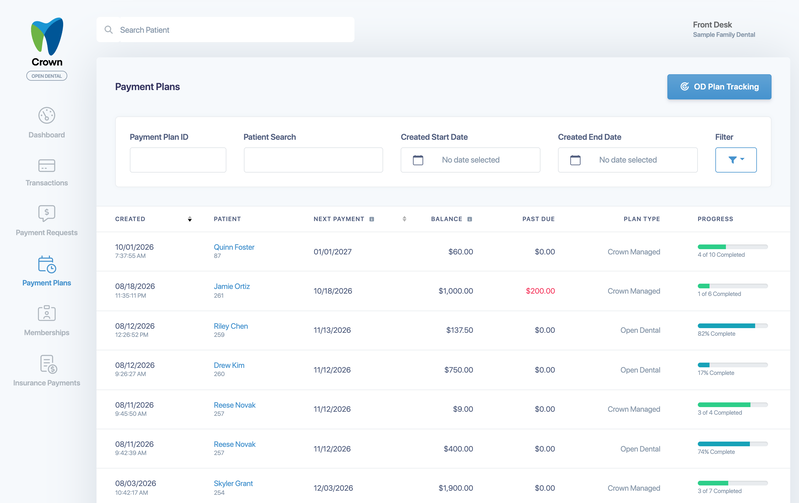Image resolution: width=799 pixels, height=503 pixels.
Task: Click the Payment Plan ID input
Action: pos(178,160)
